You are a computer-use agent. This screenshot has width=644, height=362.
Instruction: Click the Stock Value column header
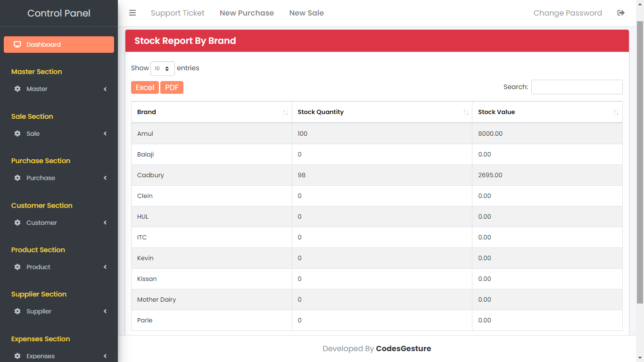[547, 112]
